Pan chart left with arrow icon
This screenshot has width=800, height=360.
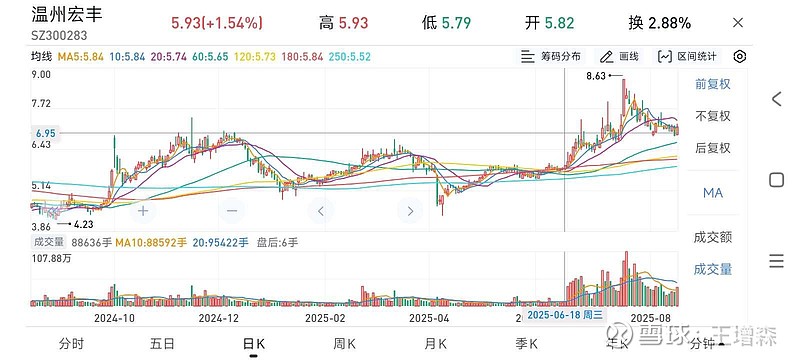point(321,211)
